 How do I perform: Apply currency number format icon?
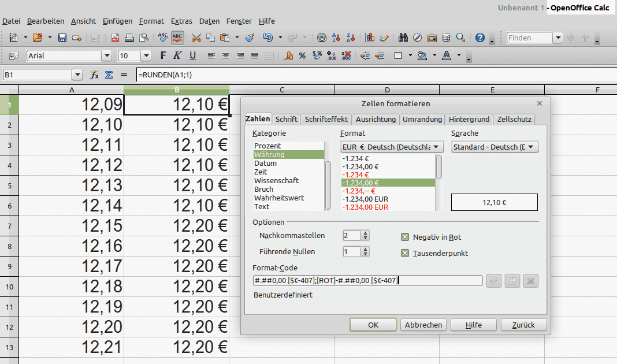[x=288, y=56]
